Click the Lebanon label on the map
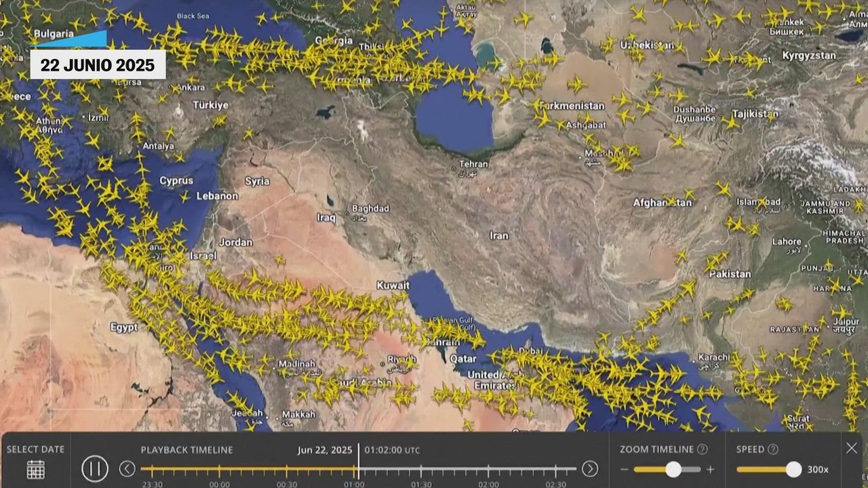This screenshot has height=488, width=868. (217, 196)
